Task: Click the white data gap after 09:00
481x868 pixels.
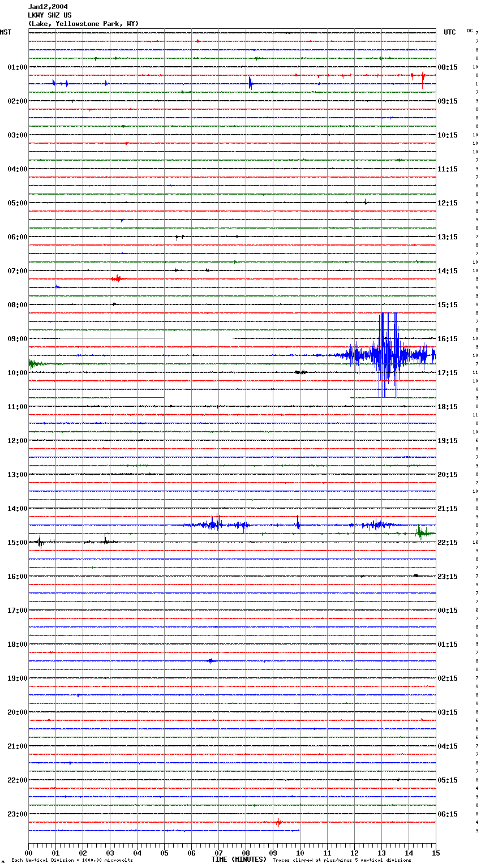Action: pyautogui.click(x=199, y=338)
